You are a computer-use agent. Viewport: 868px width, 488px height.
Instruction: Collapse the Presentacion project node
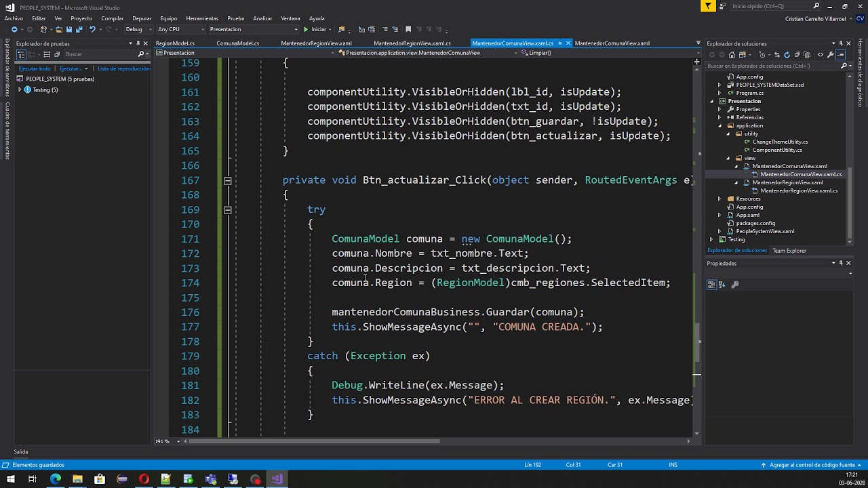click(712, 101)
